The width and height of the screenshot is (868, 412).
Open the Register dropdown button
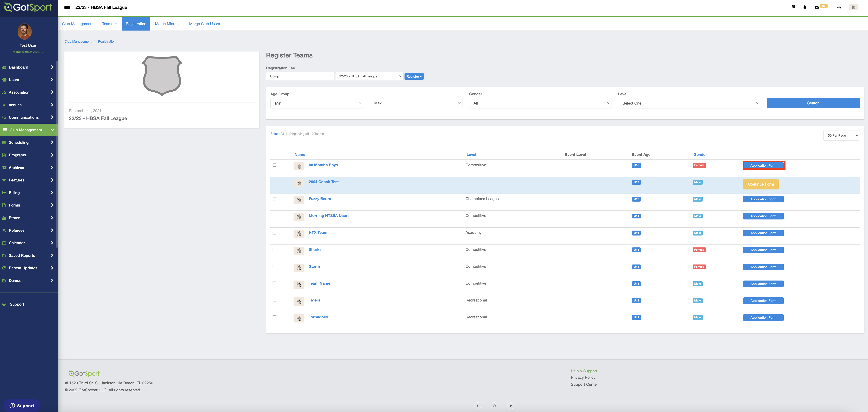click(414, 77)
